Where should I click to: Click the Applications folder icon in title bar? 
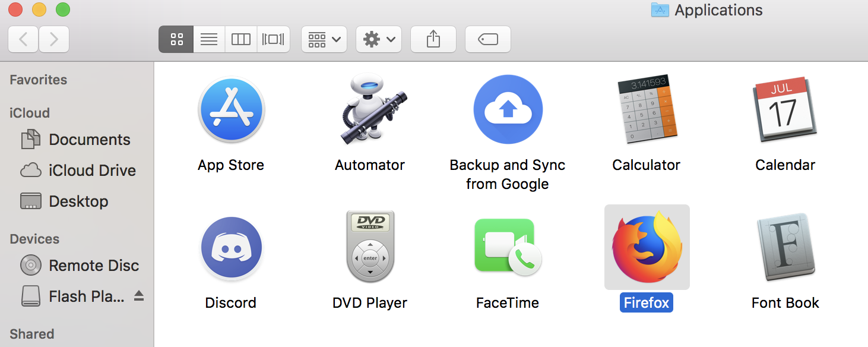pos(660,10)
